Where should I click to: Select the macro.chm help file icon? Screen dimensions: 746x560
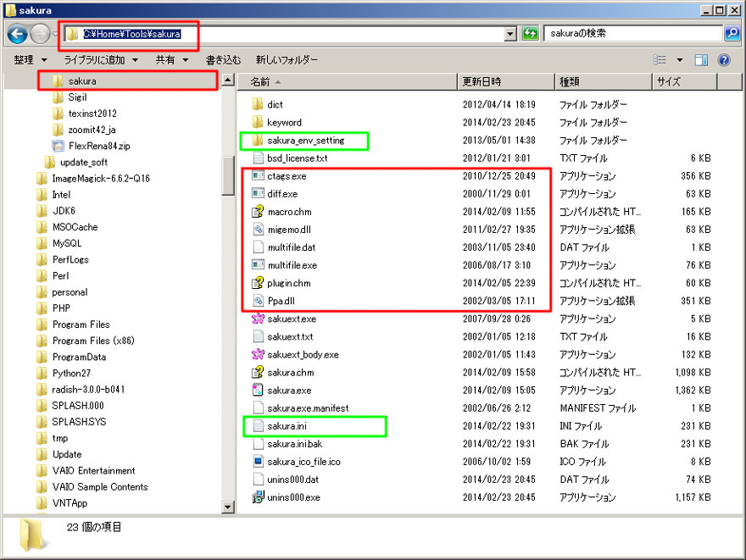pos(258,212)
